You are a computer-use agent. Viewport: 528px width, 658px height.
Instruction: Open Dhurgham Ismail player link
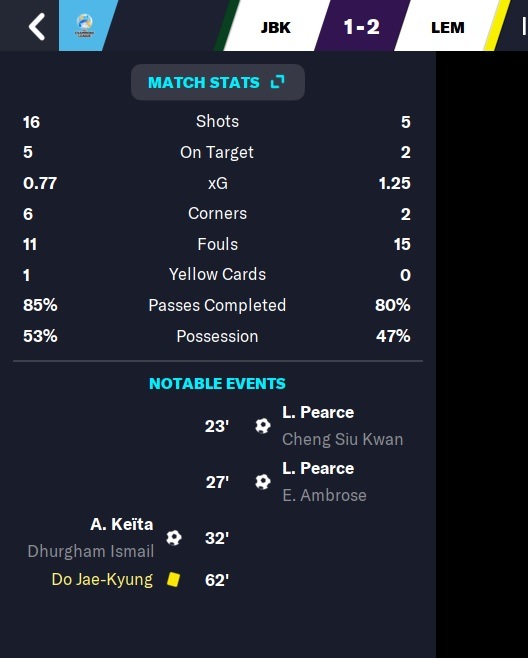[91, 551]
